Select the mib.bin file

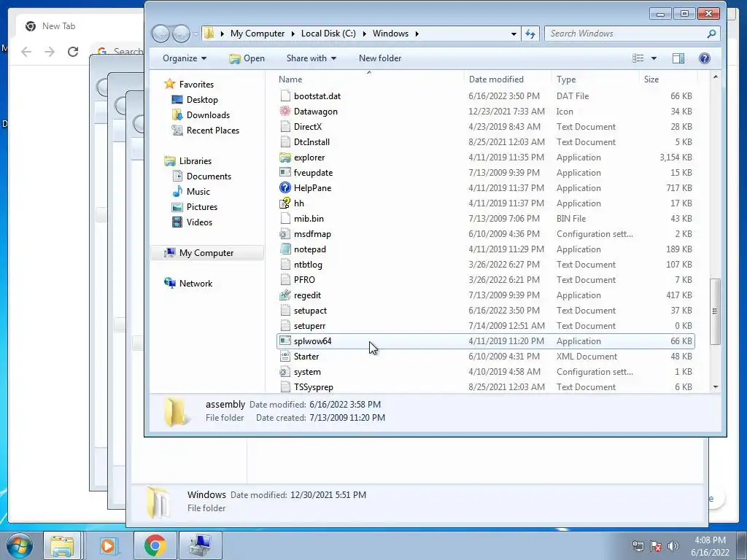(485, 219)
